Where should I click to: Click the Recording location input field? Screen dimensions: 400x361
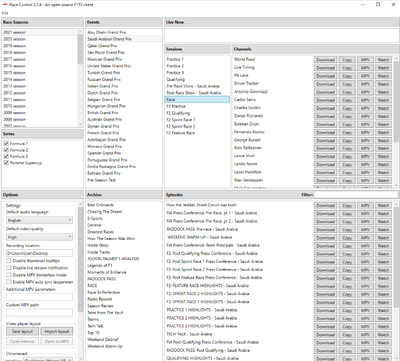(39, 253)
